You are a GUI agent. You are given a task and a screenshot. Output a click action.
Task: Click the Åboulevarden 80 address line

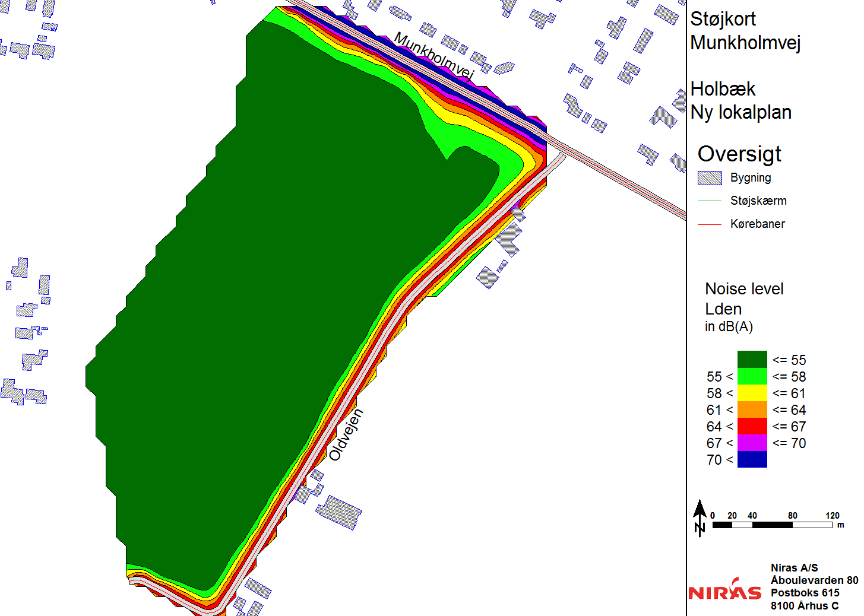click(x=814, y=580)
